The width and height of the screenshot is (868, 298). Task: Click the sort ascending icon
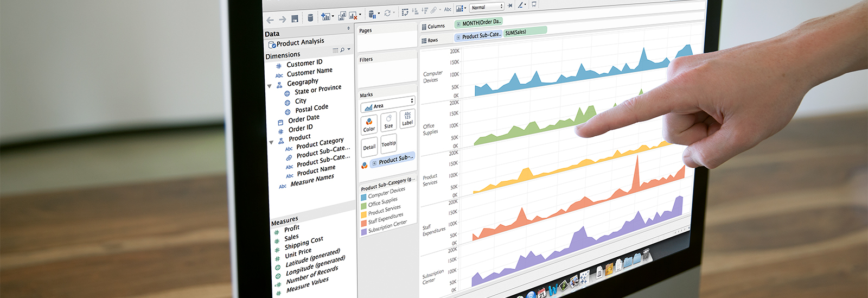(416, 11)
